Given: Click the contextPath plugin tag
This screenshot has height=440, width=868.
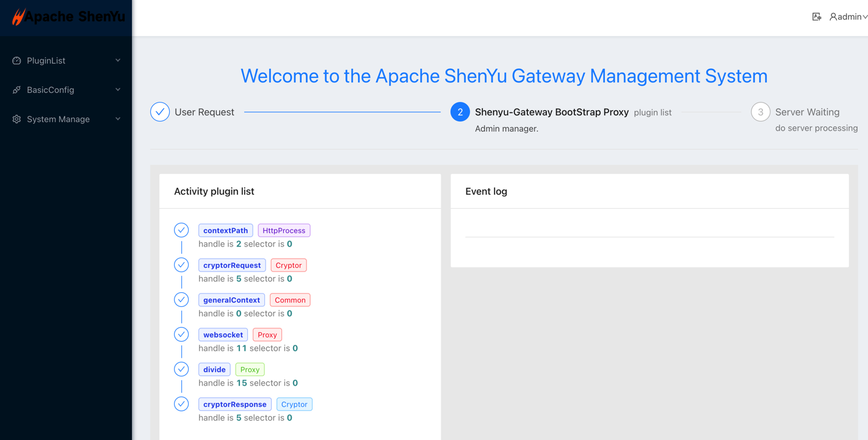Looking at the screenshot, I should point(225,231).
